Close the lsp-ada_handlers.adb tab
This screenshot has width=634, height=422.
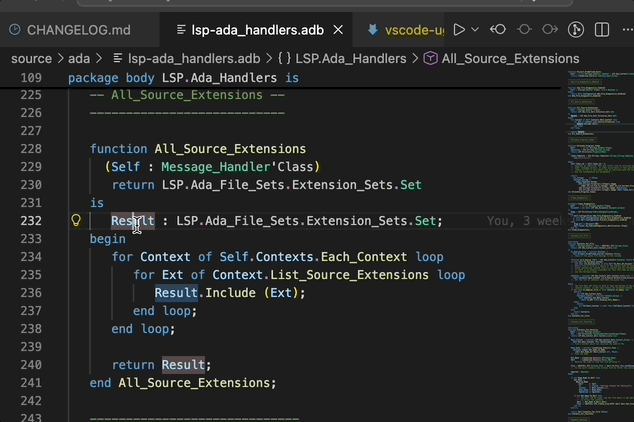tap(339, 30)
